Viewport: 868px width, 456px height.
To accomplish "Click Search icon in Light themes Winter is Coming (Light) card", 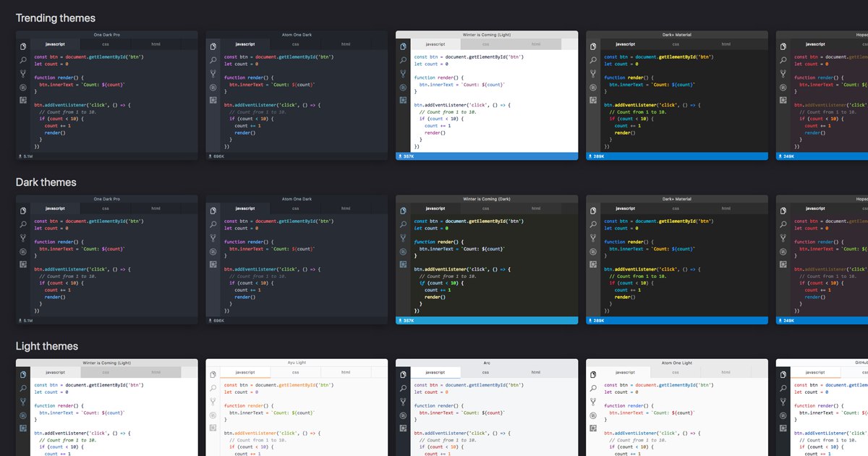I will coord(23,389).
